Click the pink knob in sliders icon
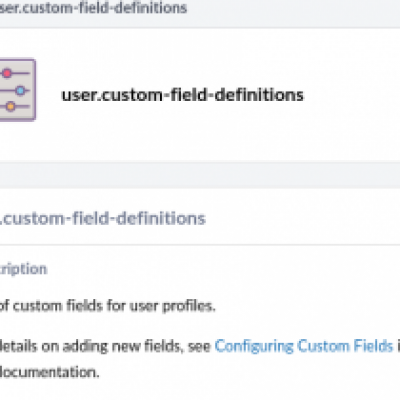400x400 pixels. [7, 73]
